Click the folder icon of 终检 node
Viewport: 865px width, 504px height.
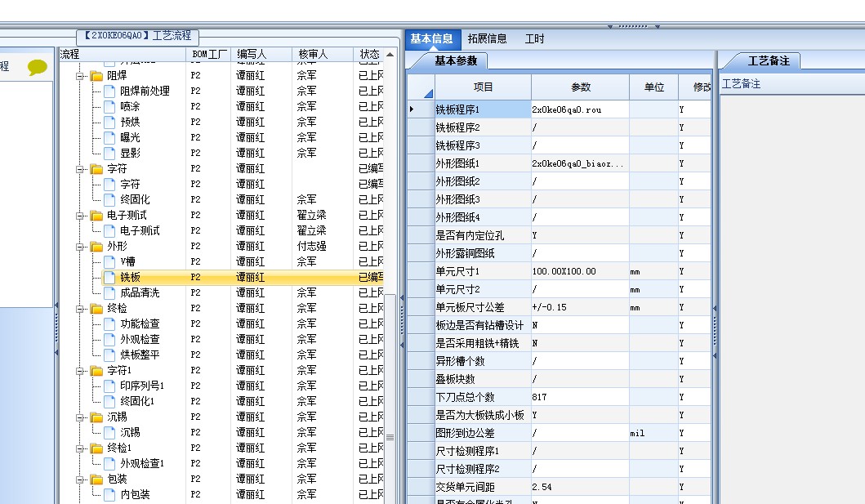pos(96,308)
